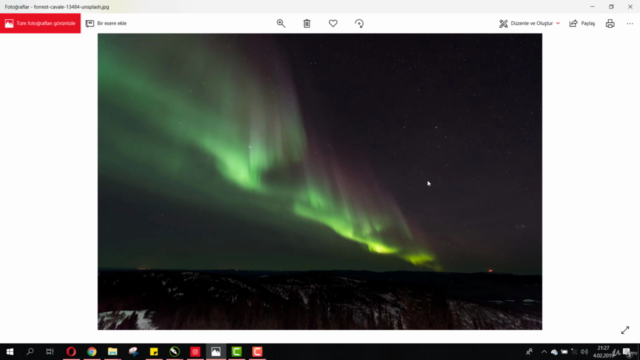Open the 'Düzenle ve Oluştur' dropdown
This screenshot has height=360, width=640.
529,23
